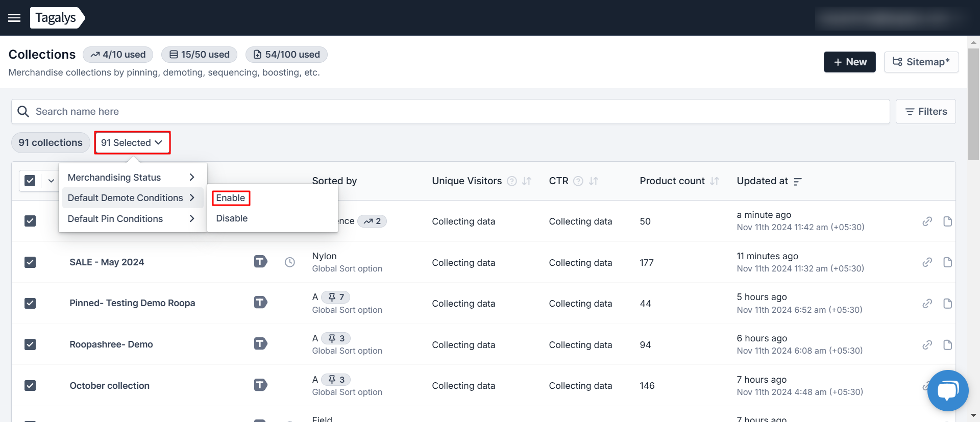Copy link for SALE - May 2024 row
980x422 pixels.
tap(927, 262)
